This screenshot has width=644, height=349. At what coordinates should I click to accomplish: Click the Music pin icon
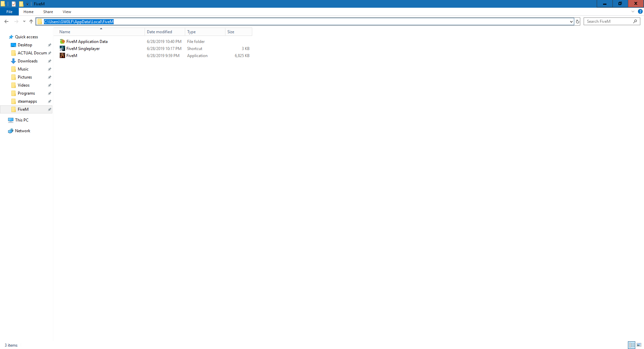tap(50, 69)
